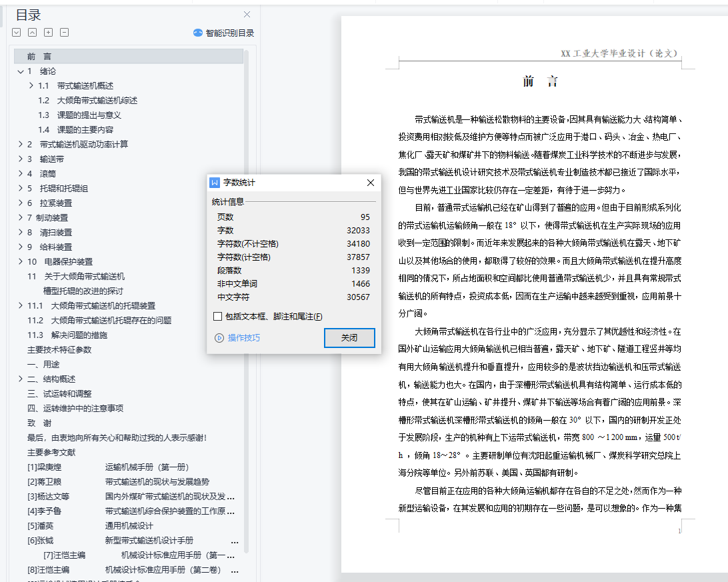Click the 非中文单词 value 1466

pos(361,284)
